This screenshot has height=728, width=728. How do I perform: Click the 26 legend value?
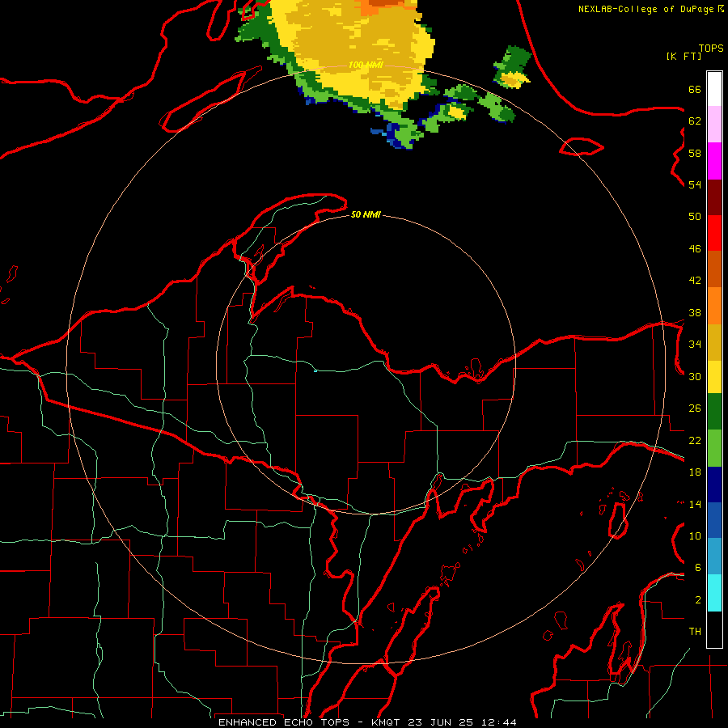(695, 408)
